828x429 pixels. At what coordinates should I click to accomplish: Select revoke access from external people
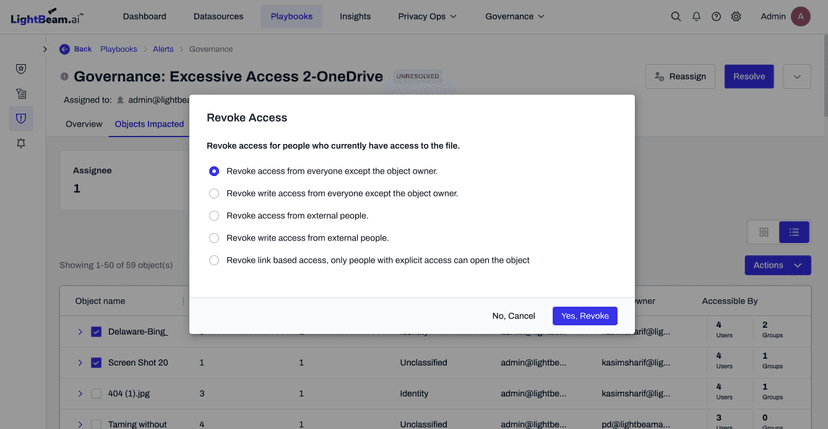tap(214, 216)
